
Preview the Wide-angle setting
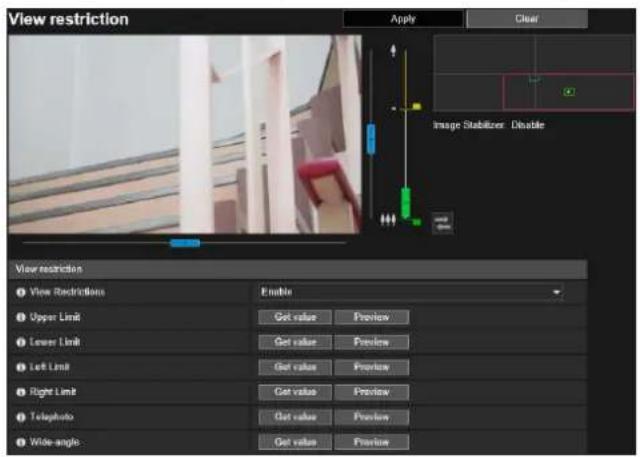click(371, 442)
